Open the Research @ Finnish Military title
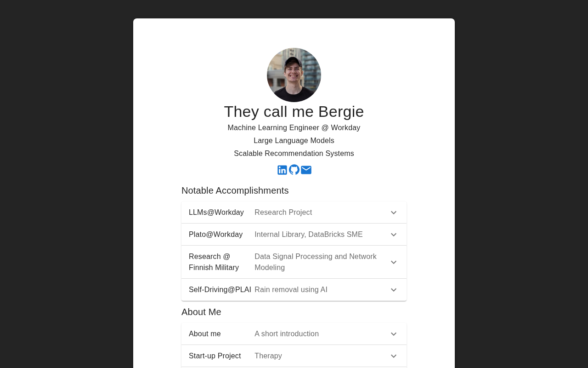Viewport: 588px width, 368px height. 214,262
